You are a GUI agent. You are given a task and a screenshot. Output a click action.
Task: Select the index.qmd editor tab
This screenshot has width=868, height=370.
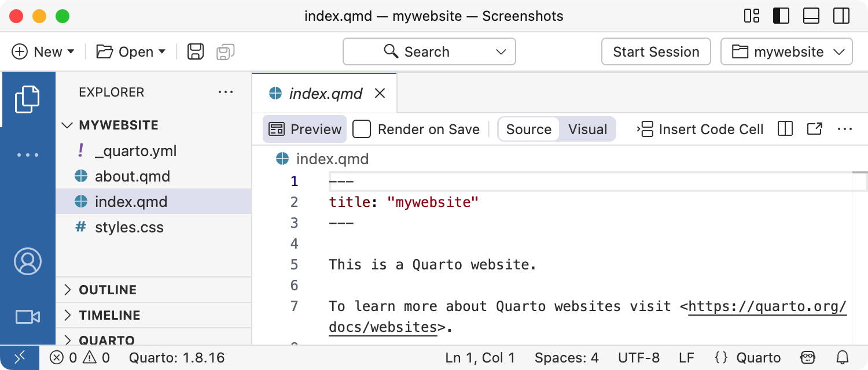click(325, 94)
